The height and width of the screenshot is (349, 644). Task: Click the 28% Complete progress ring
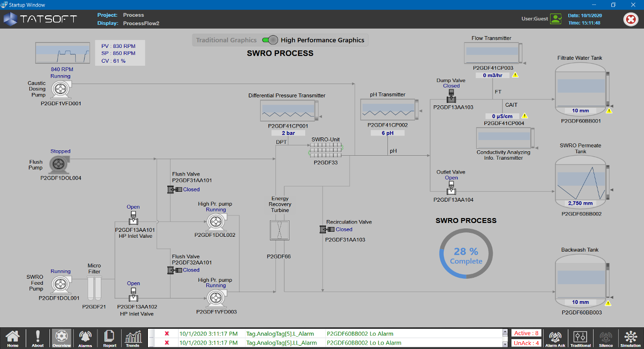465,253
